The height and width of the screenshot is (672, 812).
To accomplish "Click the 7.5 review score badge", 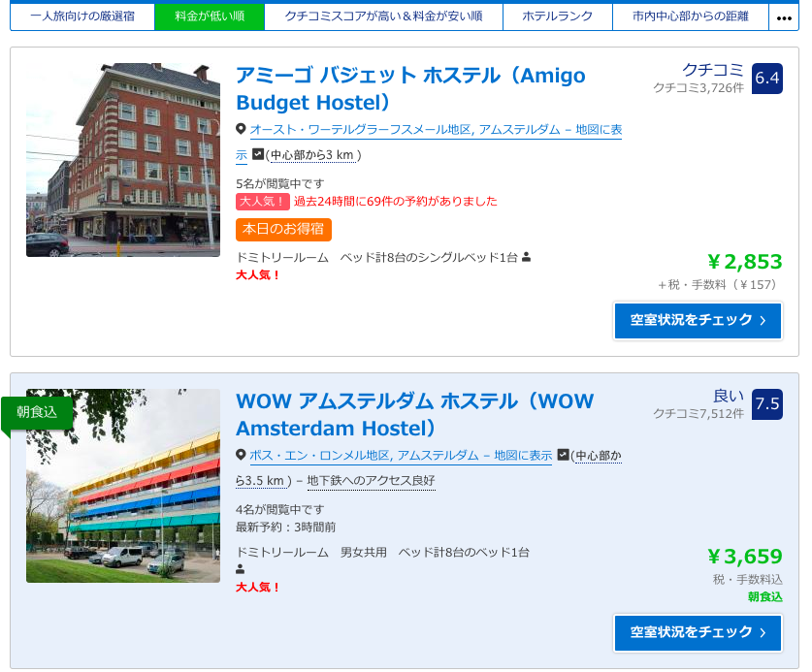I will point(767,404).
